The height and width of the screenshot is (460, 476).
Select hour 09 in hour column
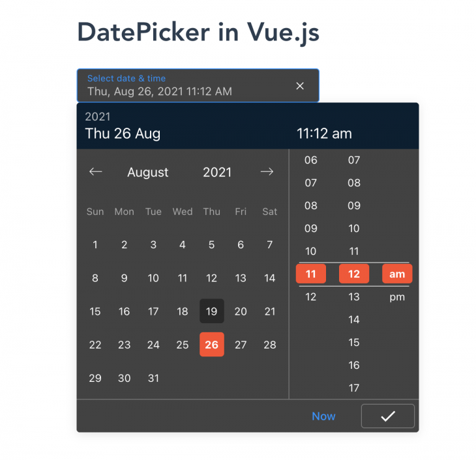point(311,228)
